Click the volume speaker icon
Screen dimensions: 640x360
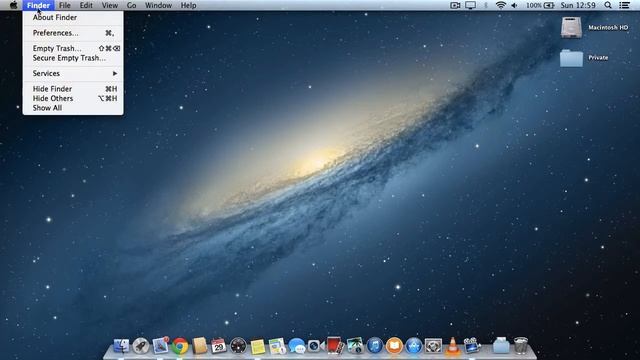point(514,5)
